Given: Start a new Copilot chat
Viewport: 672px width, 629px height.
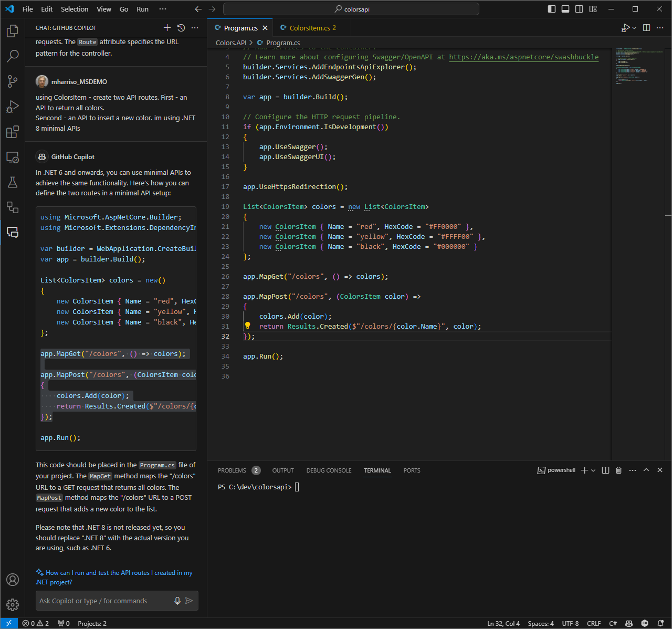Looking at the screenshot, I should (x=167, y=28).
